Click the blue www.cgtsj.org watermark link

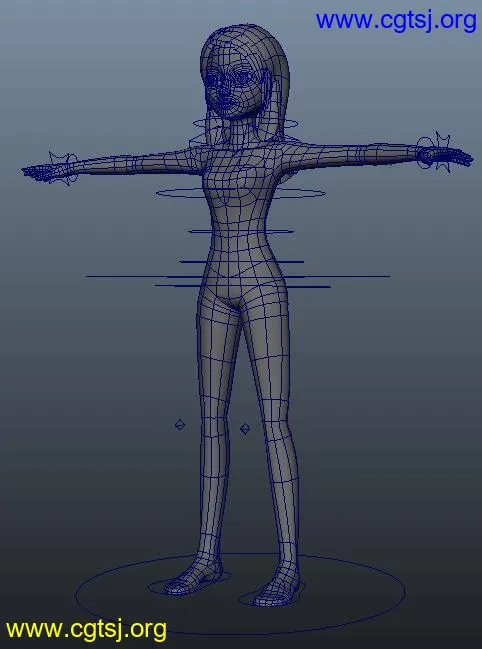click(x=396, y=20)
